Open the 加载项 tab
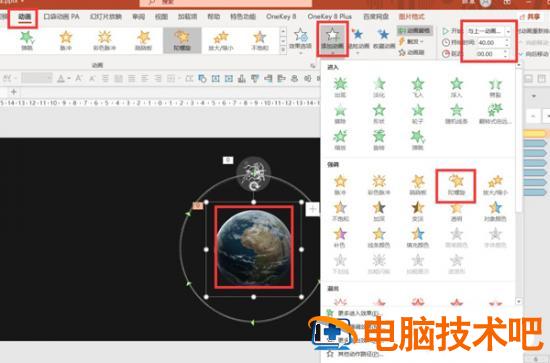The width and height of the screenshot is (550, 363). click(x=187, y=16)
